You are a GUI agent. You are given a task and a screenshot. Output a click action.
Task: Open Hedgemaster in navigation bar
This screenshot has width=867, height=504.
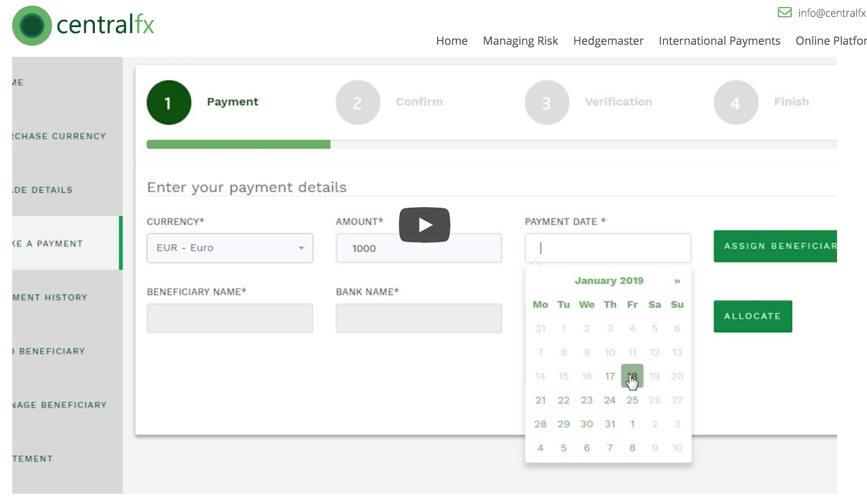608,41
